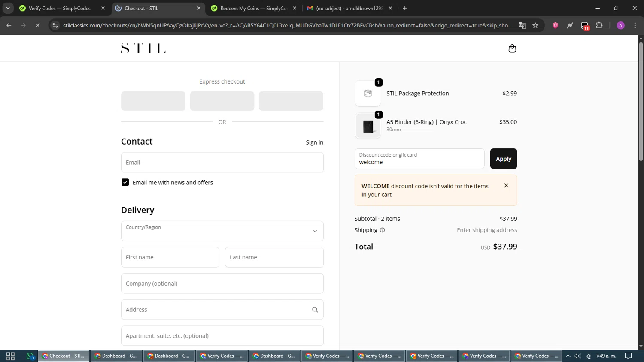Switch to the Gmail (no subject) tab

point(349,8)
